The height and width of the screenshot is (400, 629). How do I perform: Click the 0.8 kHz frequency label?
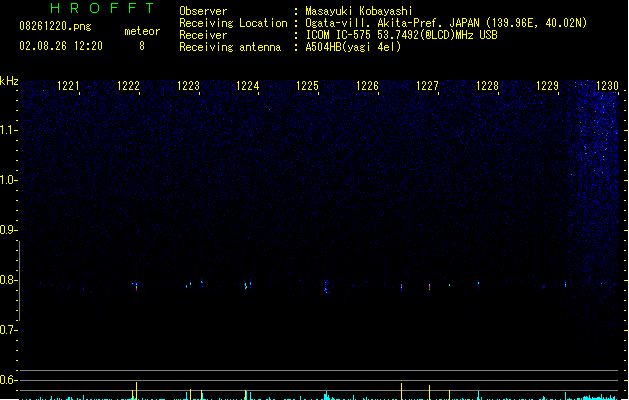8,280
